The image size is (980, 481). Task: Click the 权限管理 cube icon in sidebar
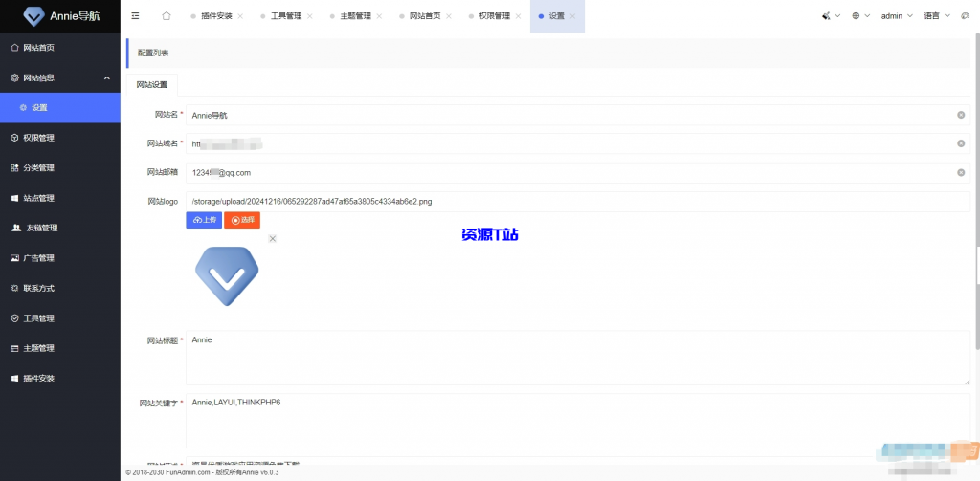[15, 138]
